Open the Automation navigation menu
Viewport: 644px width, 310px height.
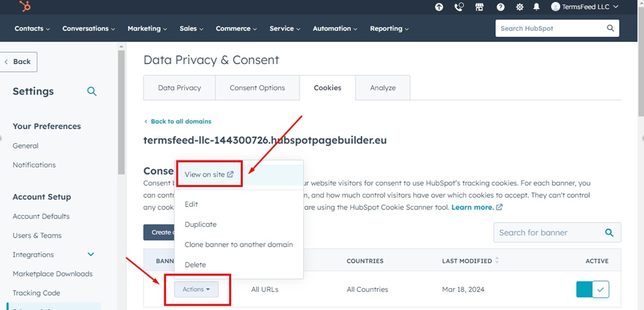[335, 28]
